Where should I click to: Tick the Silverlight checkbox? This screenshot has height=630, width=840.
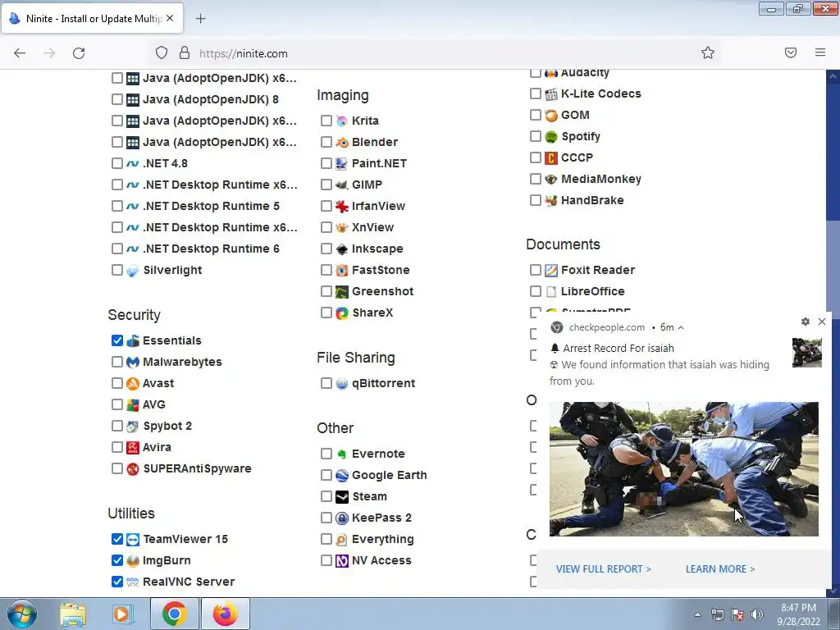(x=117, y=270)
